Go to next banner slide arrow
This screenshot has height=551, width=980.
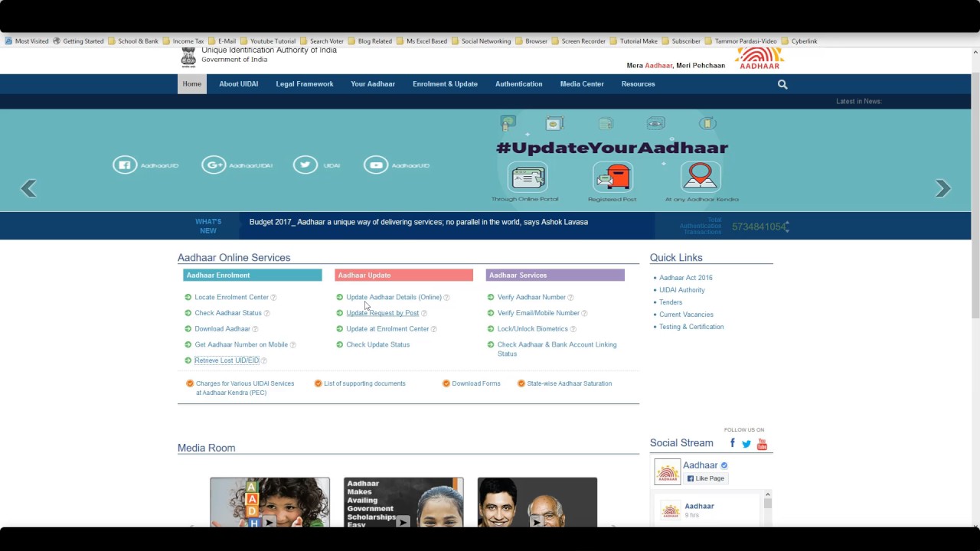(943, 188)
